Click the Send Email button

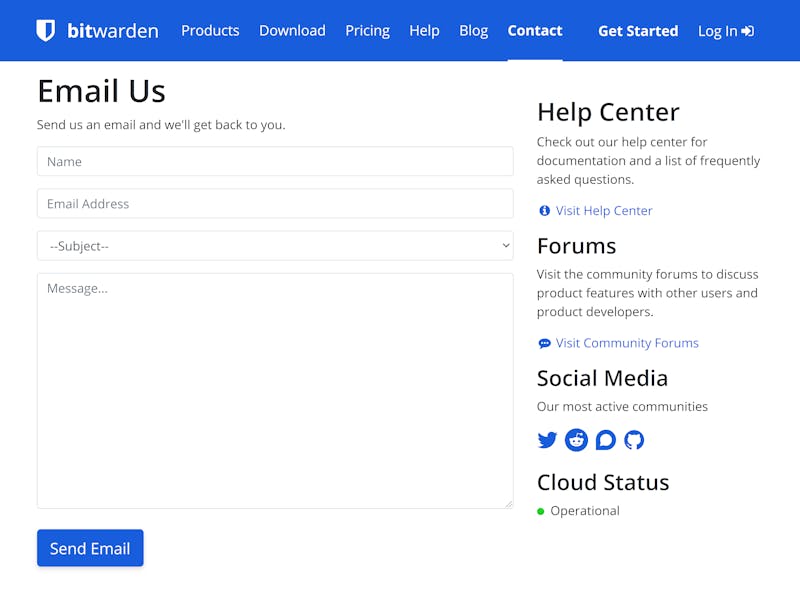90,548
